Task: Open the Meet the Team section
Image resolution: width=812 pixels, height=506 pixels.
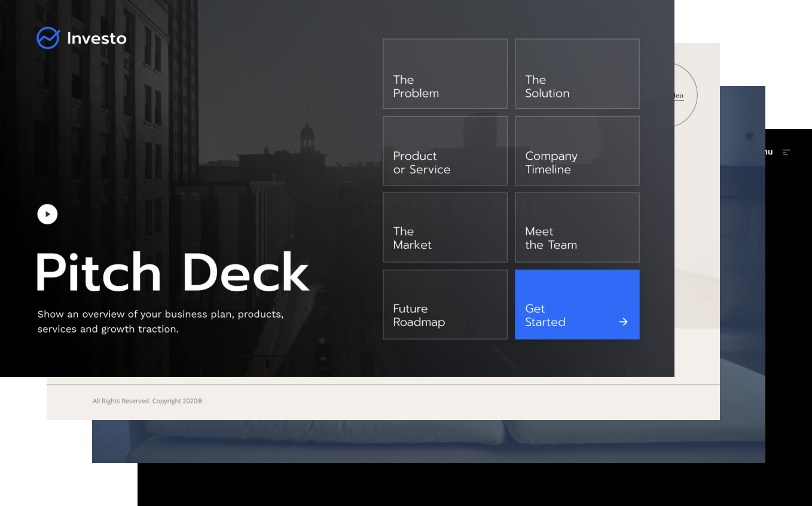Action: (576, 227)
